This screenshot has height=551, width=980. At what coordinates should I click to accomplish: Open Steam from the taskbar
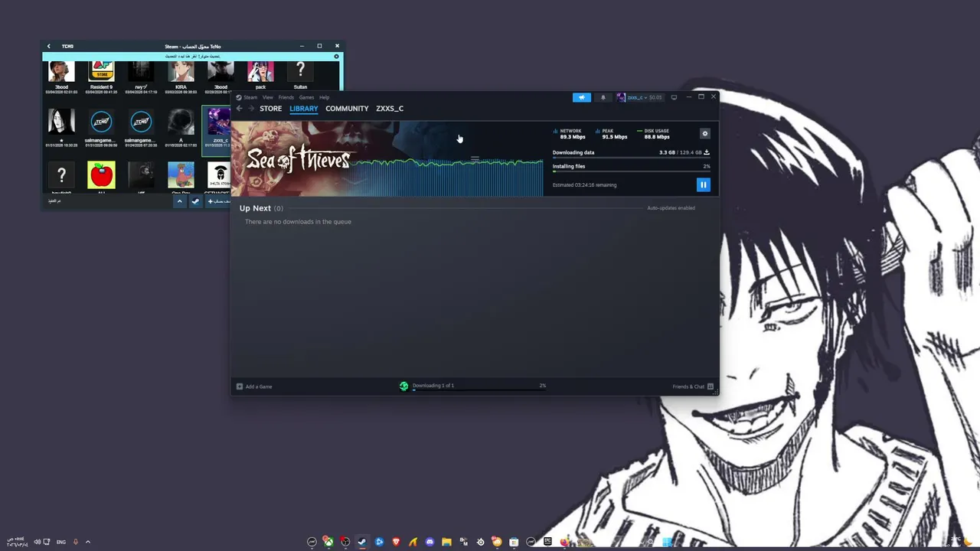(362, 542)
